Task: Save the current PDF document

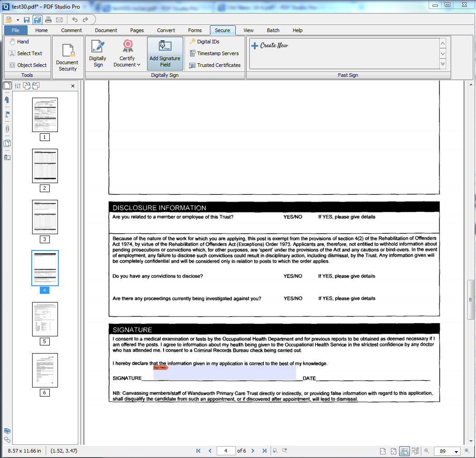Action: [x=26, y=19]
